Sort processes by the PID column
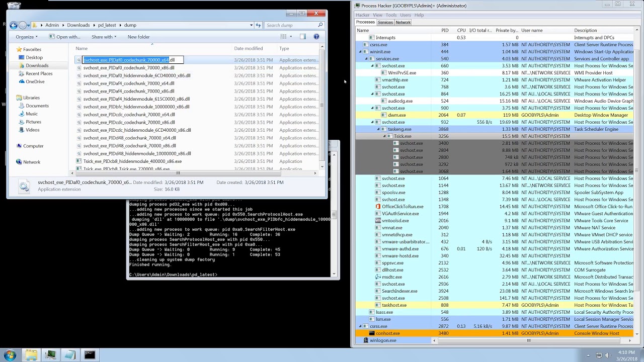Image resolution: width=644 pixels, height=362 pixels. coord(445,30)
